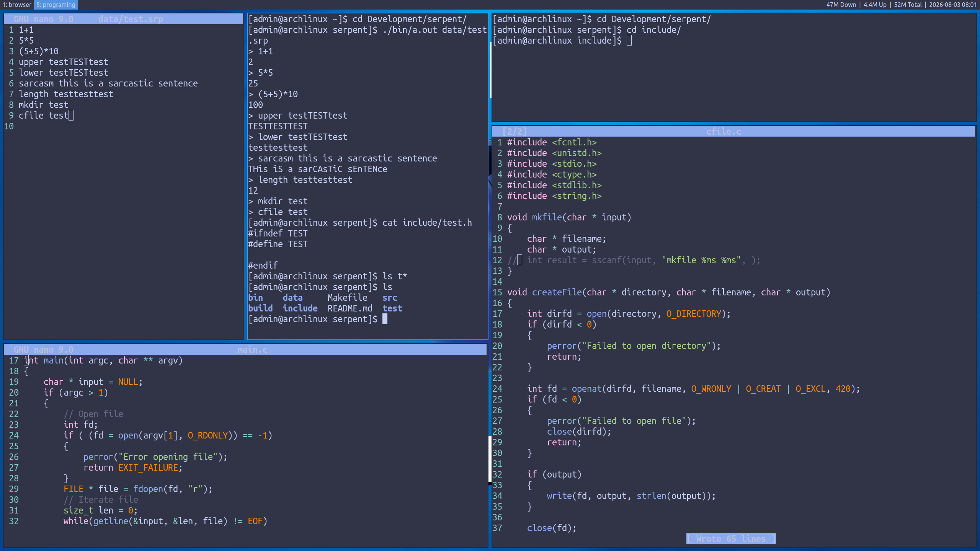Click 'perror("Error opening file")' line in main.c
980x551 pixels.
coord(155,457)
